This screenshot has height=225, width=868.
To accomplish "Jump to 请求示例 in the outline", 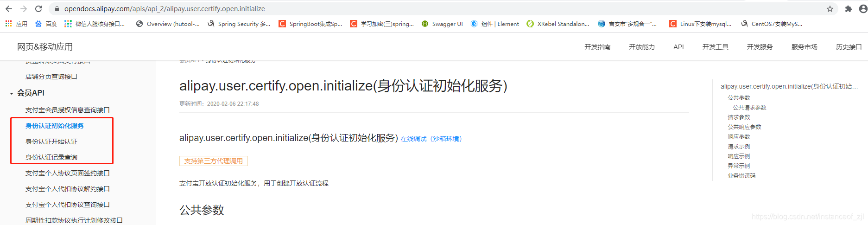I will 739,147.
